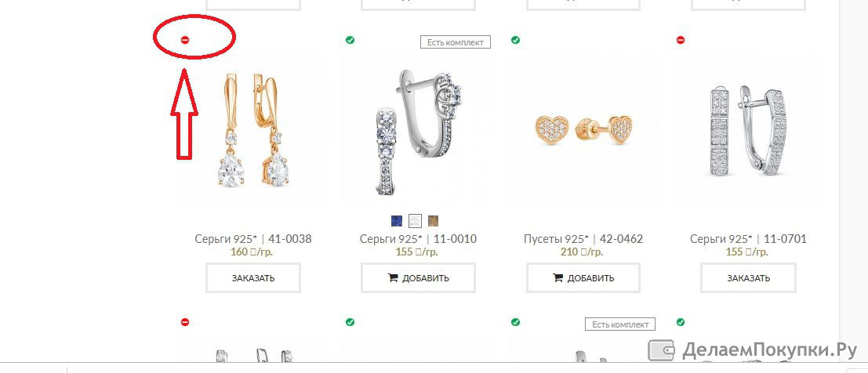Select the white stone color swatch
The image size is (868, 373).
(415, 221)
